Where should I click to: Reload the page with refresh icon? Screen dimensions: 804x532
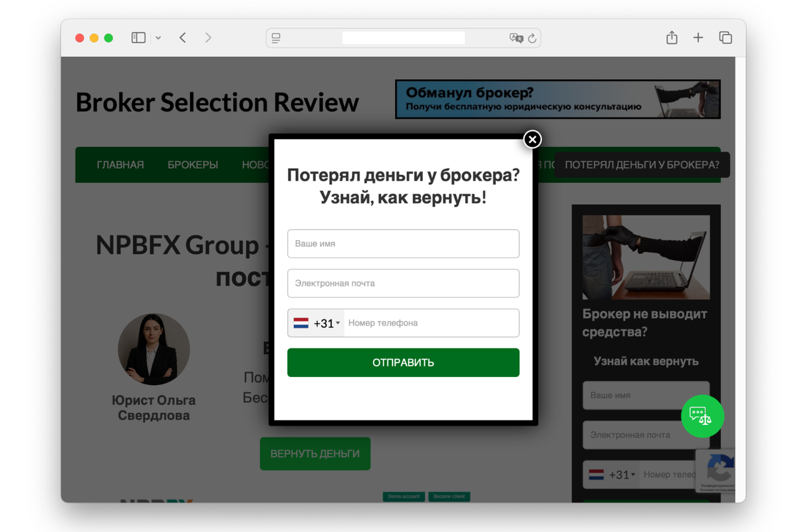(x=532, y=38)
